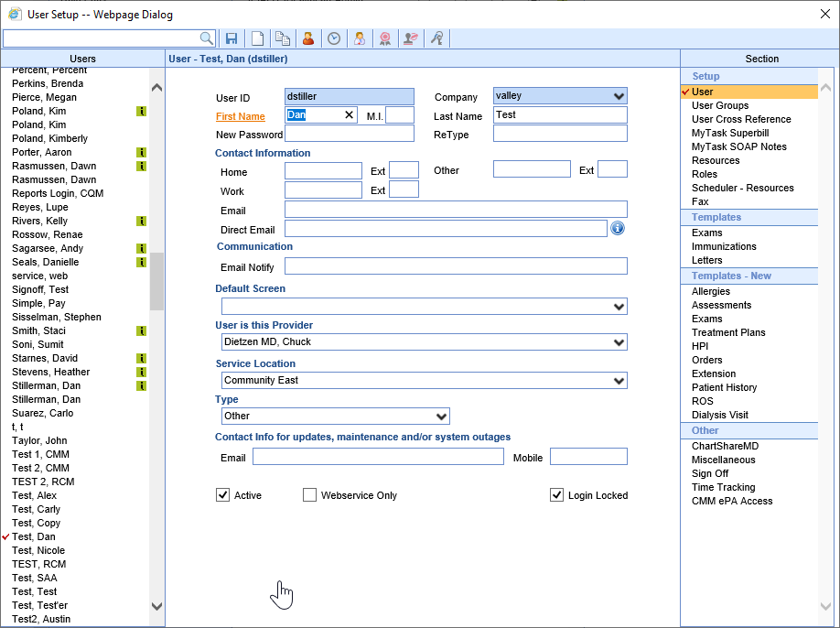Click the Save floppy disk icon
The width and height of the screenshot is (840, 628).
click(x=232, y=38)
